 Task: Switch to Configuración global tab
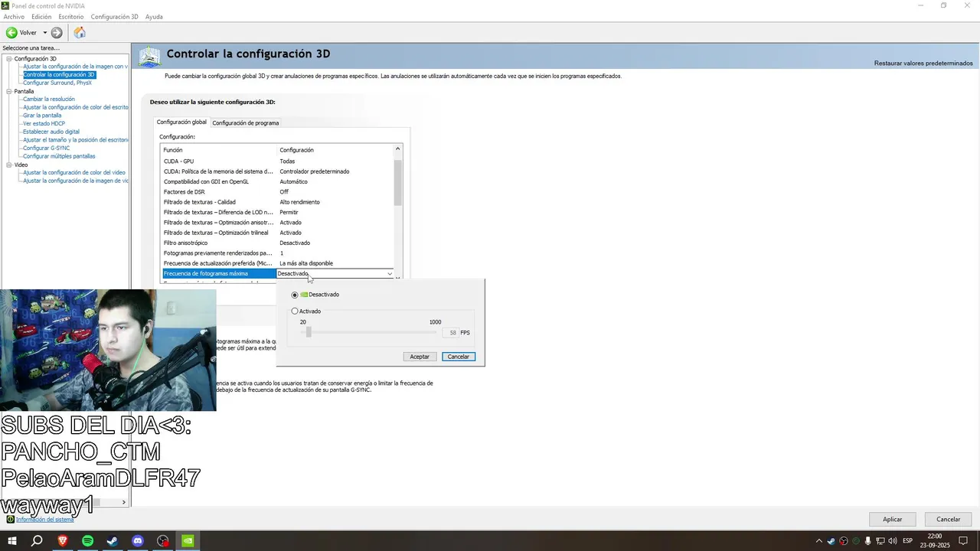tap(181, 122)
